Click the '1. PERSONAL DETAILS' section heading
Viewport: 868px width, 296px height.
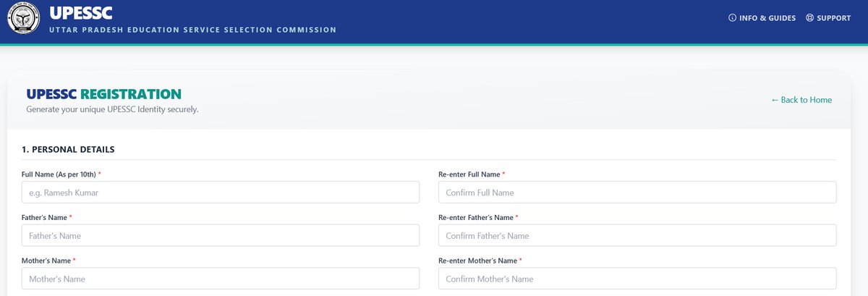pos(68,150)
